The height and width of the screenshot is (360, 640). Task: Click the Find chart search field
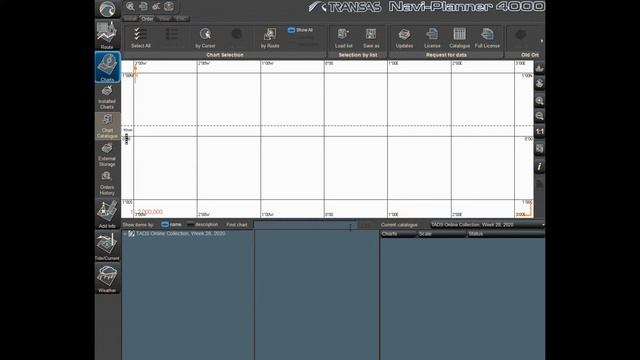point(305,224)
